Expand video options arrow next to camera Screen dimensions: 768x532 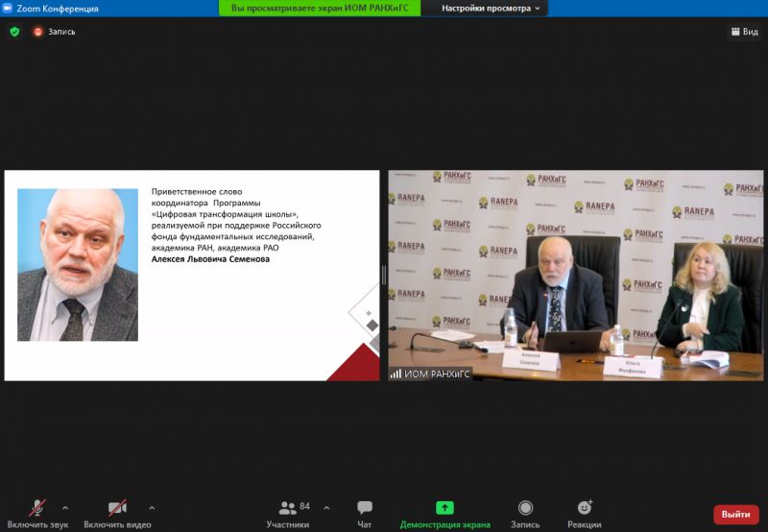point(152,508)
